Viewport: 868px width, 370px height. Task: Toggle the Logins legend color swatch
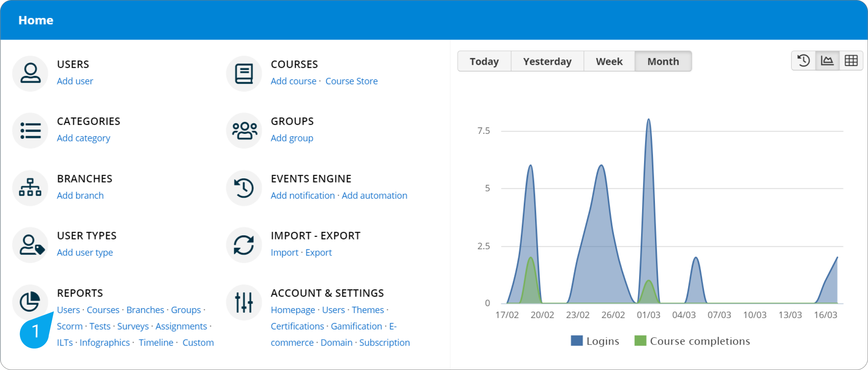pyautogui.click(x=577, y=341)
